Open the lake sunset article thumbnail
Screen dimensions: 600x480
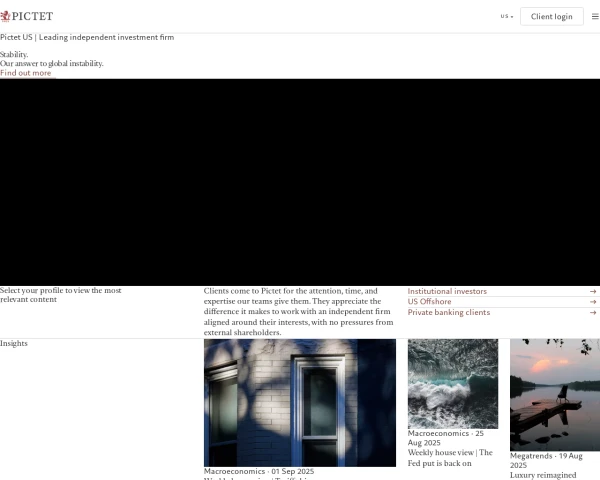point(555,395)
